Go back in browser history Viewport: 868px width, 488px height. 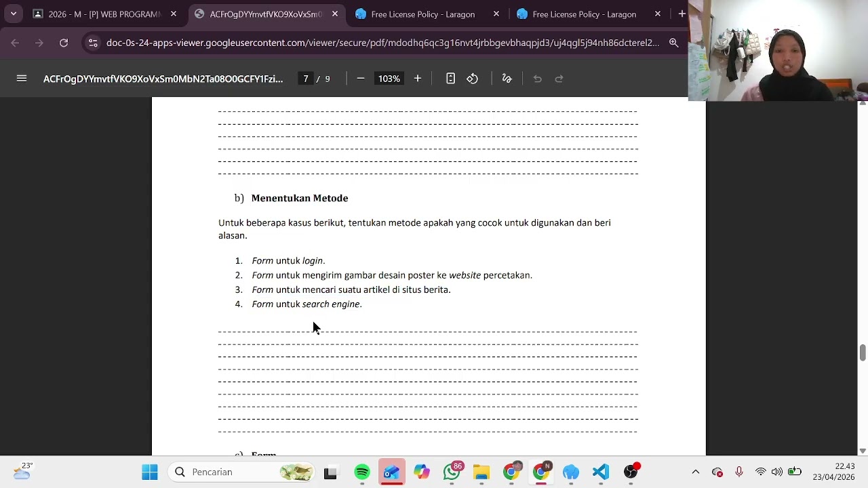(15, 43)
